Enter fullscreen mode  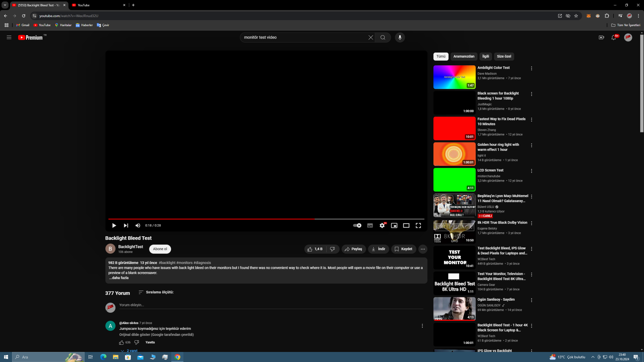(418, 226)
